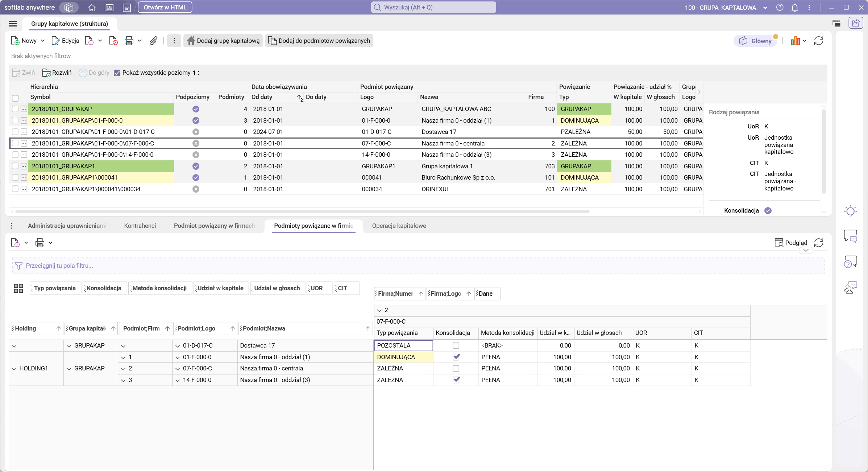Click Otwórz w HTML button

(165, 7)
